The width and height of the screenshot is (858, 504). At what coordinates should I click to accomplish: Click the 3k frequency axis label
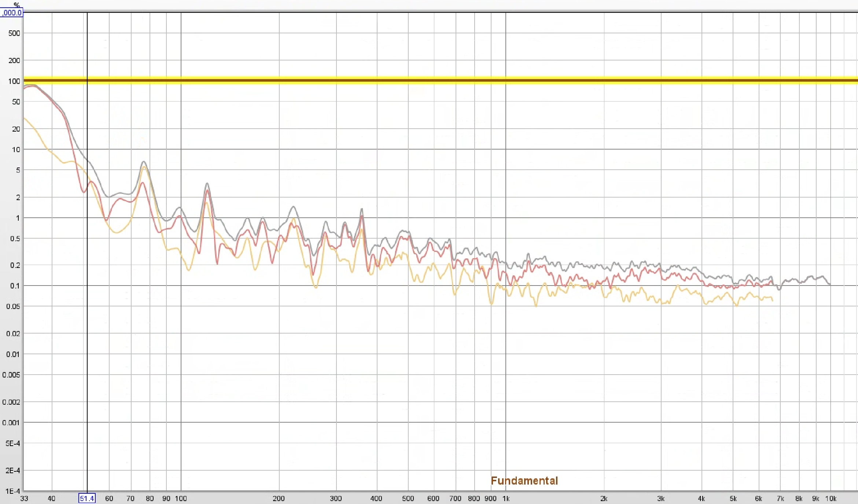click(x=661, y=499)
